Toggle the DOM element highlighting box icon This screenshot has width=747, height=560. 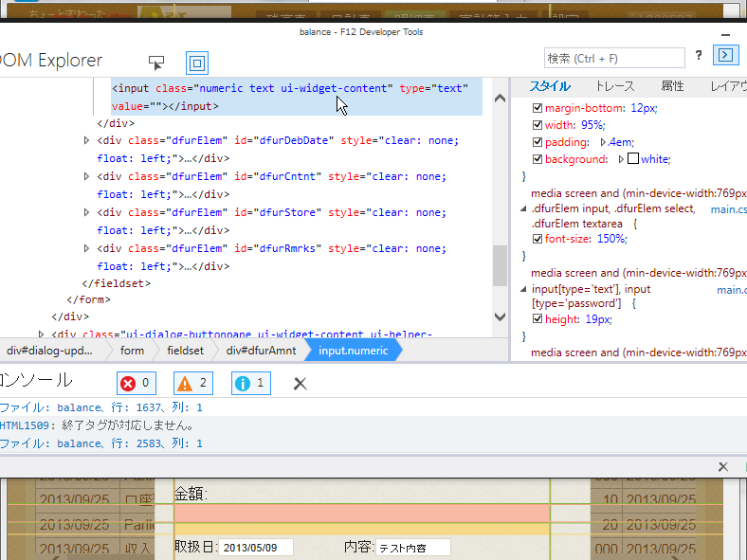pos(196,63)
